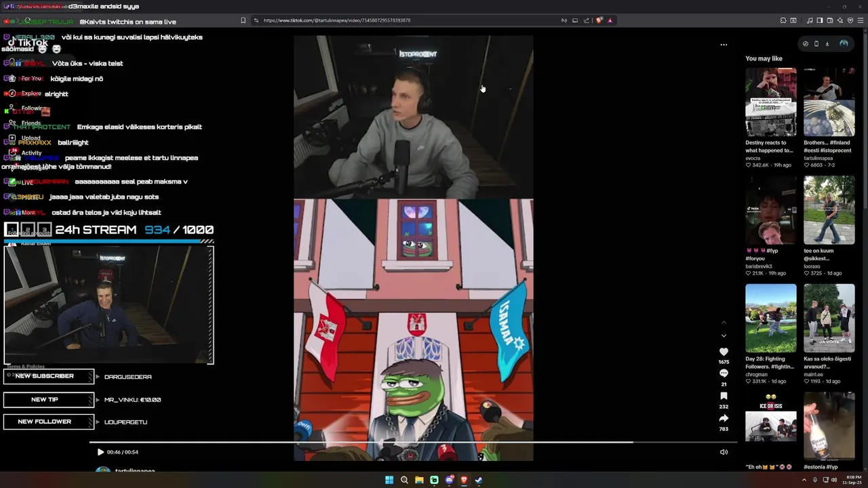This screenshot has height=488, width=868.
Task: Click the NEW TIP overlay label
Action: coord(48,400)
